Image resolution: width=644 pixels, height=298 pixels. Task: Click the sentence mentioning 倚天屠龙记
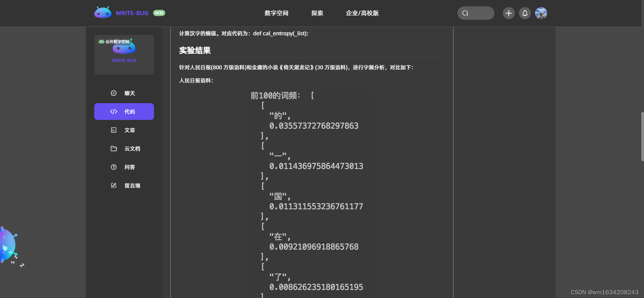[297, 67]
